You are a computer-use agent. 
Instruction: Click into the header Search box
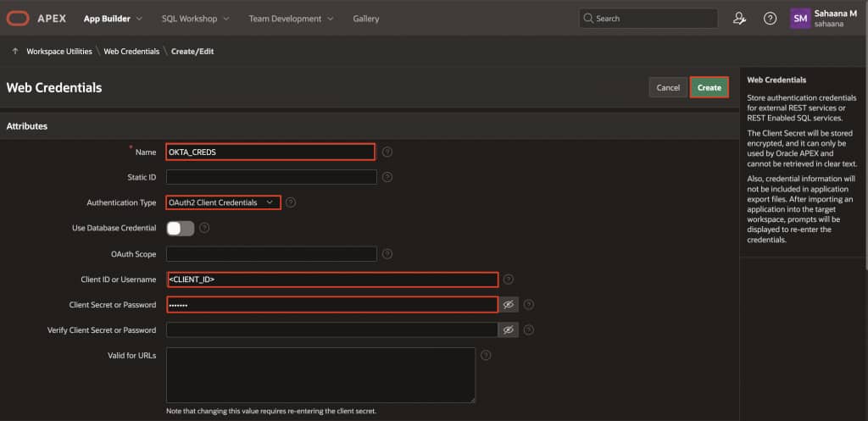[648, 19]
